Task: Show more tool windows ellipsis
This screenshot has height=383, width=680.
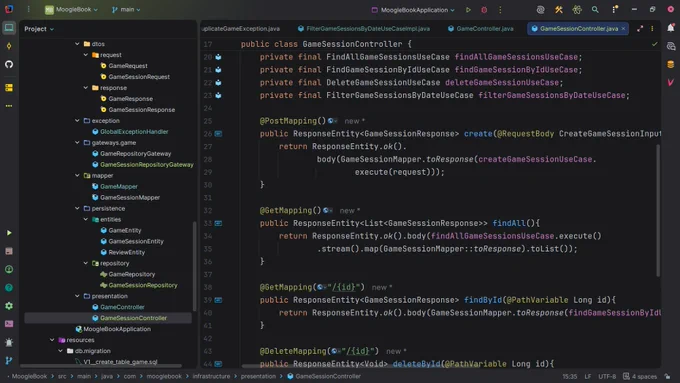Action: tap(9, 106)
